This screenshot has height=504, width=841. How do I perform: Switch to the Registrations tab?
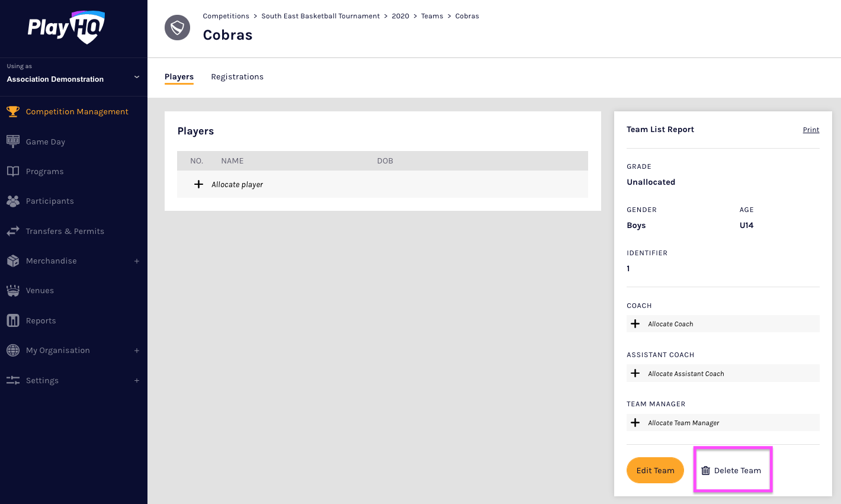[237, 77]
